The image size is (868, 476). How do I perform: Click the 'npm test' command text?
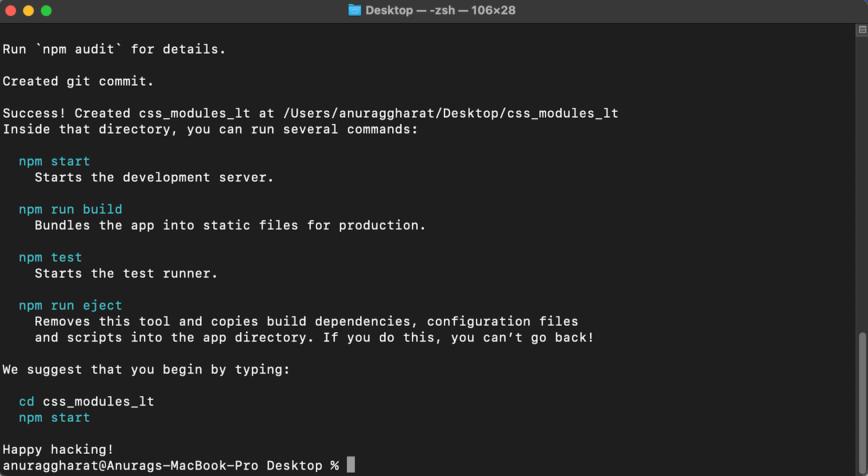50,257
